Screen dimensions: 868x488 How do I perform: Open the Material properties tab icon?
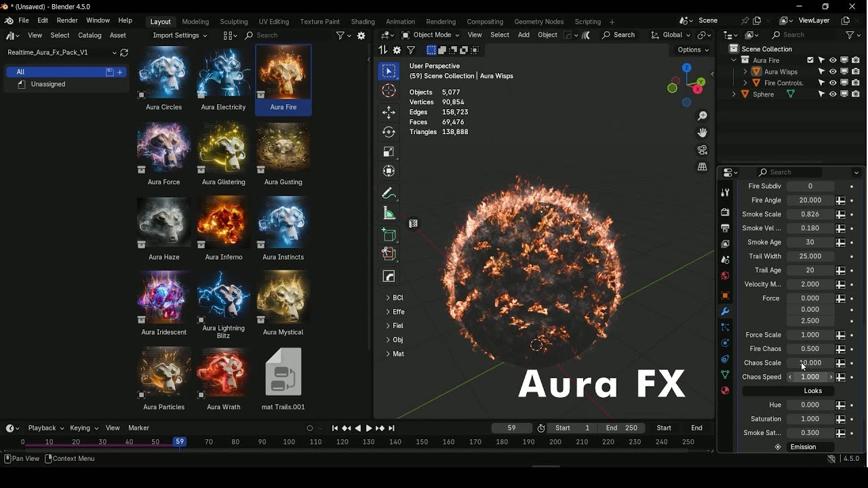[725, 390]
